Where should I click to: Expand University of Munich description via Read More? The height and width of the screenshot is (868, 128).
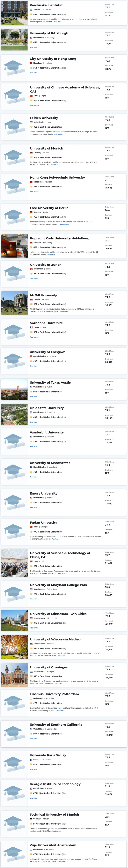(55, 165)
